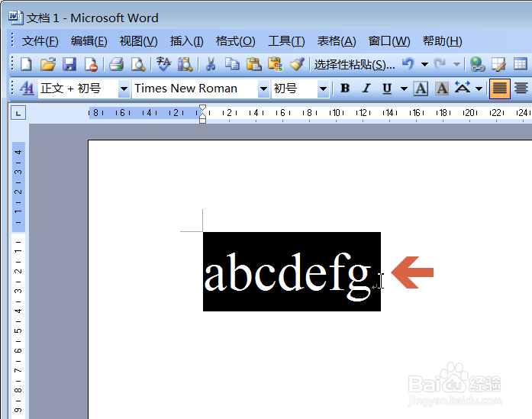Screen dimensions: 532x419
Task: Toggle Center alignment button
Action: pos(521,89)
